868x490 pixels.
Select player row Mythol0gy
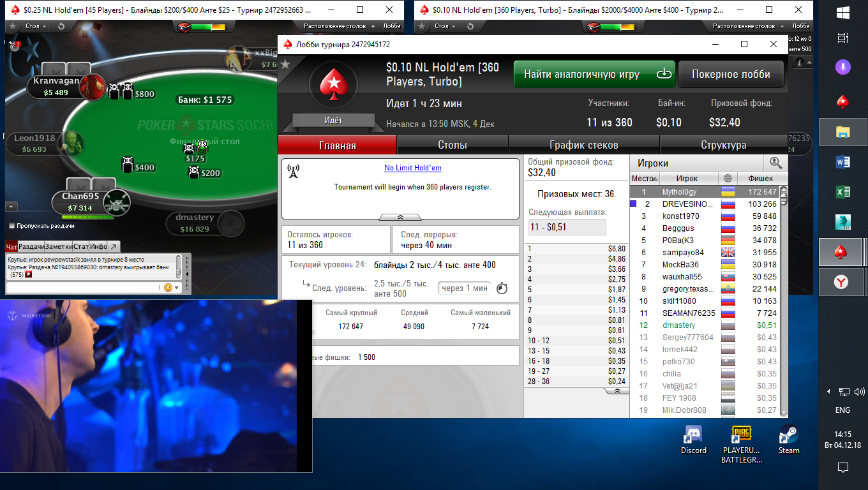[x=705, y=191]
